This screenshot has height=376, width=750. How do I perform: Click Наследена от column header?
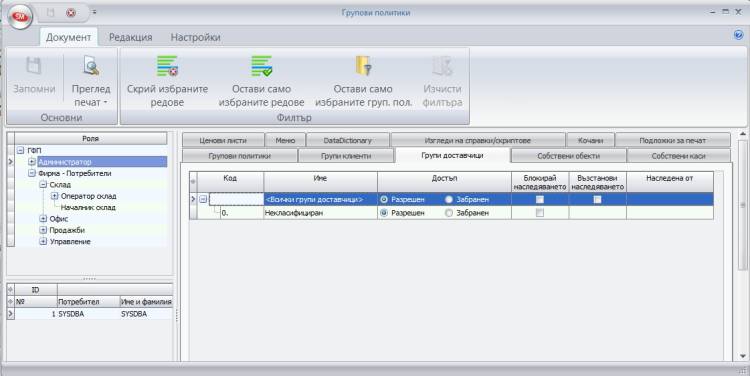click(x=670, y=182)
